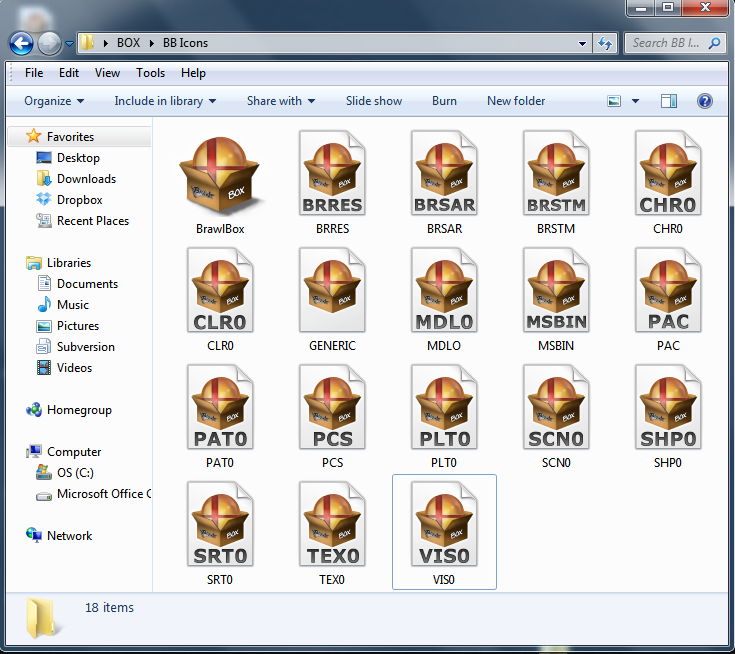Click BOX in the address path
The height and width of the screenshot is (654, 735).
[x=128, y=43]
